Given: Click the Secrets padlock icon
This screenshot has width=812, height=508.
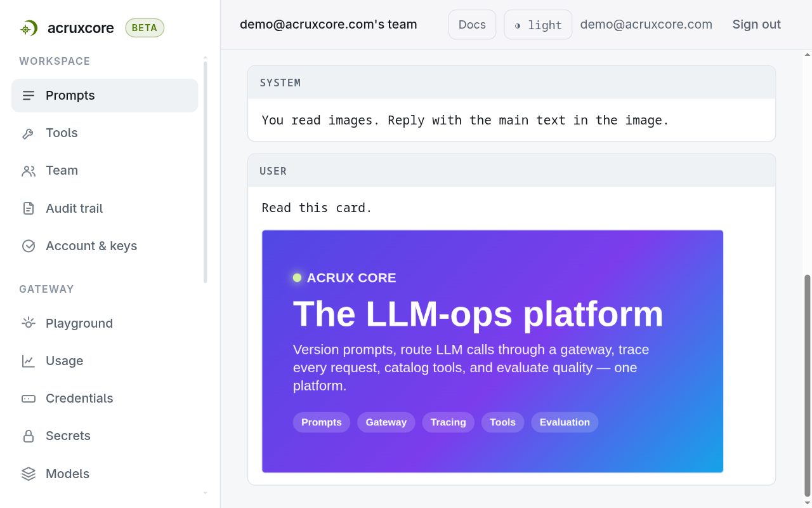Looking at the screenshot, I should (29, 436).
